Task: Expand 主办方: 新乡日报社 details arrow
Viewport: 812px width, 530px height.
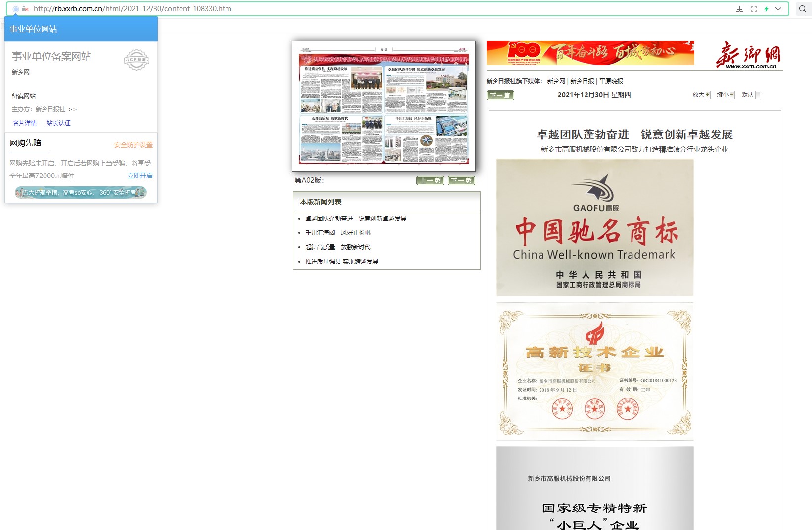Action: coord(73,109)
